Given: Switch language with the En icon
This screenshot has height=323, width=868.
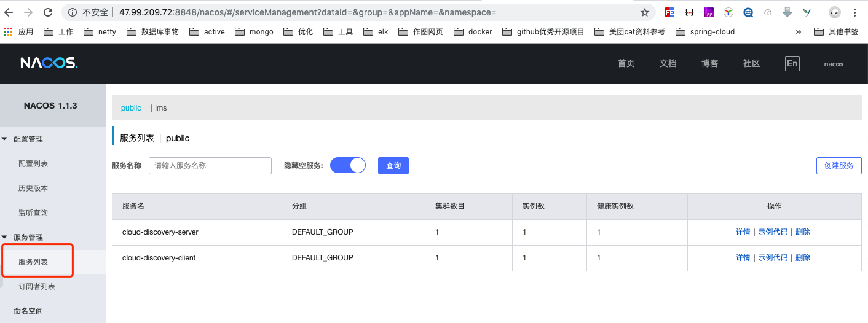Looking at the screenshot, I should point(792,63).
